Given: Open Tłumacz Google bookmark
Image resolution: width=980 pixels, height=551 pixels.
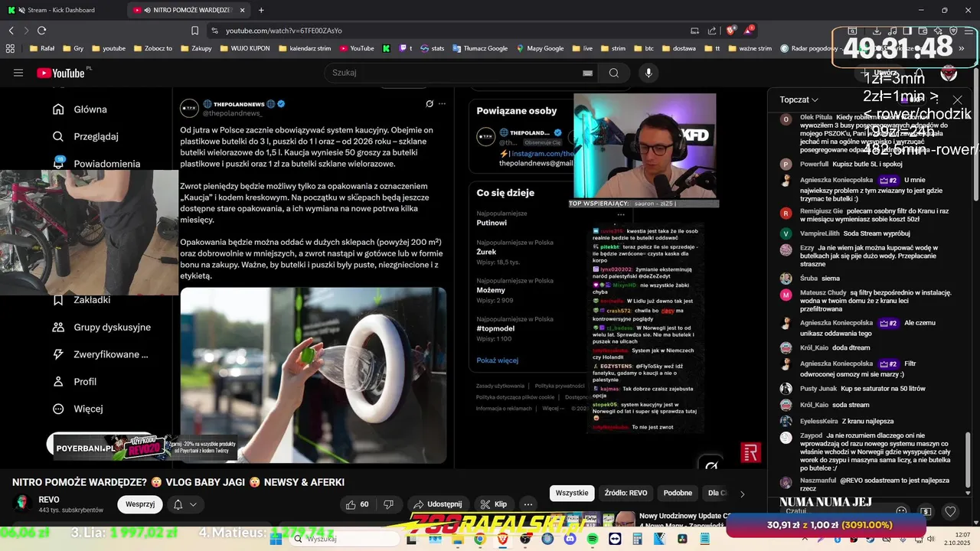Looking at the screenshot, I should [479, 48].
